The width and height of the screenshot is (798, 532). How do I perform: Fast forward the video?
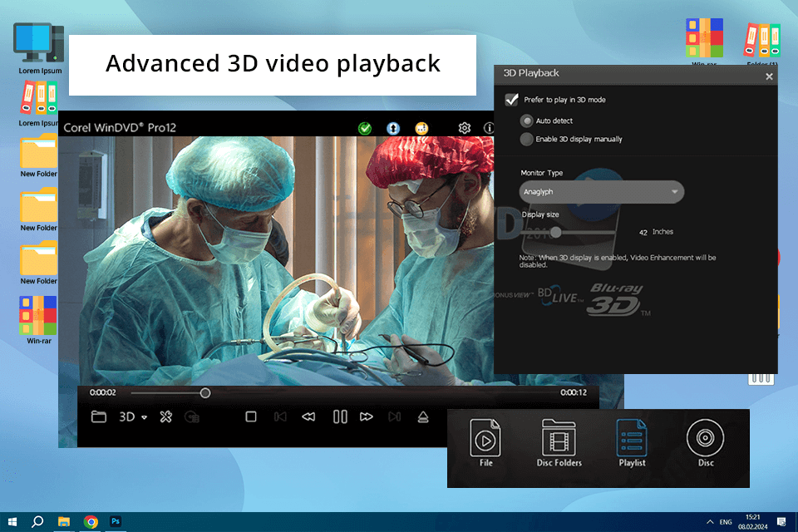[367, 417]
